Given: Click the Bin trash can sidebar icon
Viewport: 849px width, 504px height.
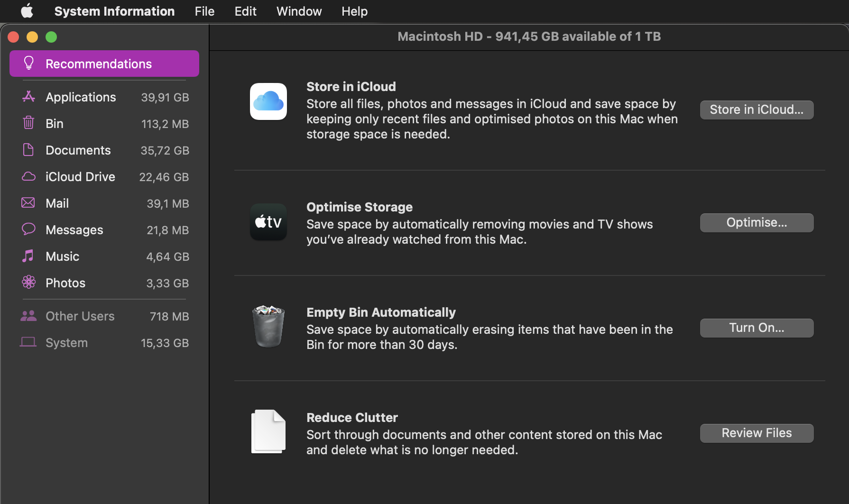Looking at the screenshot, I should click(28, 123).
